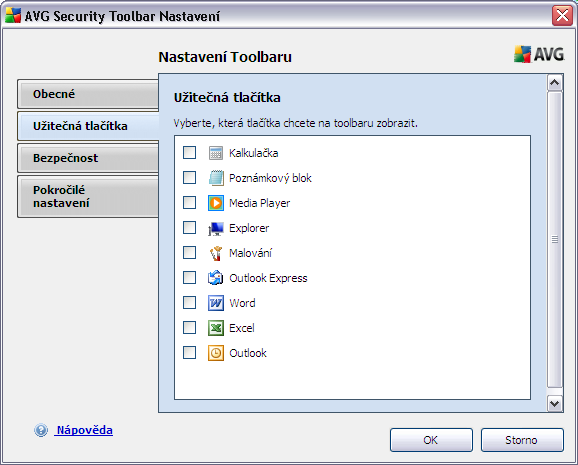
Task: Tick the Media Player checkbox
Action: tap(189, 202)
